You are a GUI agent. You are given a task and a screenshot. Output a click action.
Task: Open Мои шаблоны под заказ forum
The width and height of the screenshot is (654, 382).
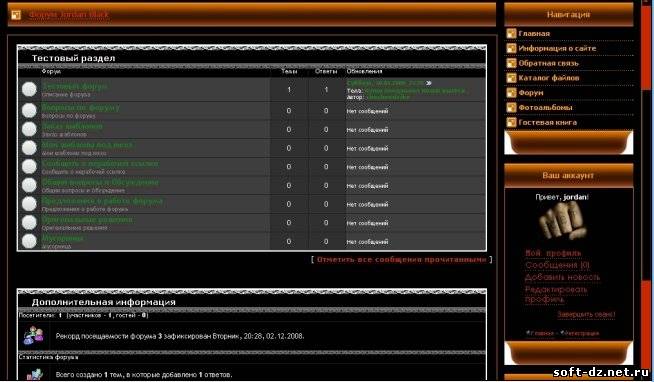click(x=87, y=145)
